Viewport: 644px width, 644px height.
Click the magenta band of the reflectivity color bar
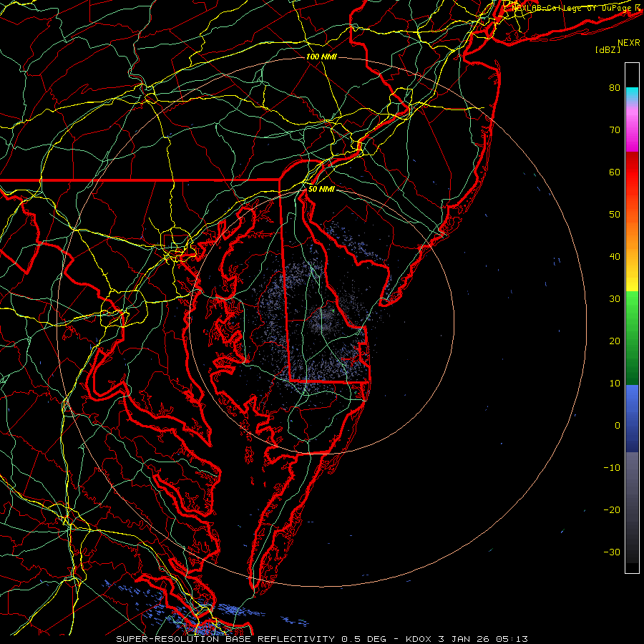(632, 130)
